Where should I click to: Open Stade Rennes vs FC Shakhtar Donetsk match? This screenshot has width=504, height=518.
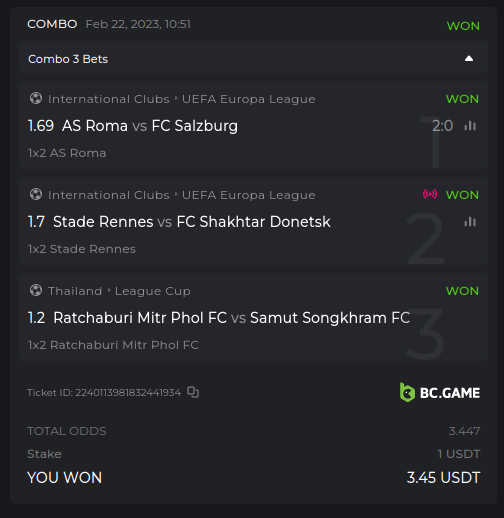(x=192, y=222)
